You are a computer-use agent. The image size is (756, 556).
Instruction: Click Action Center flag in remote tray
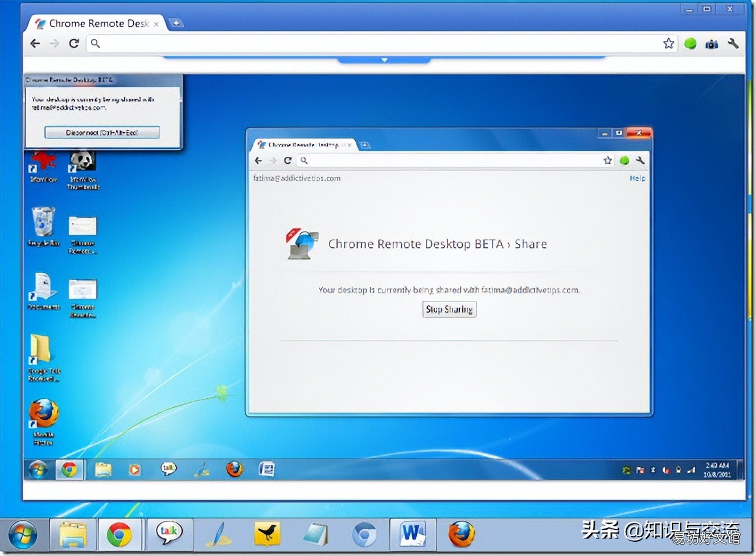(640, 470)
